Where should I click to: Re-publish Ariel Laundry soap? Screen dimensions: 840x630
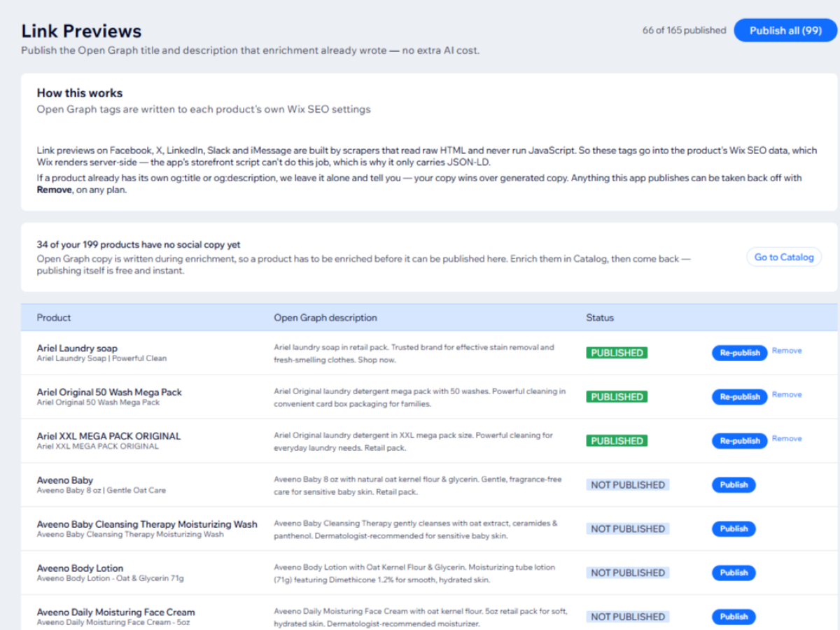(x=740, y=353)
